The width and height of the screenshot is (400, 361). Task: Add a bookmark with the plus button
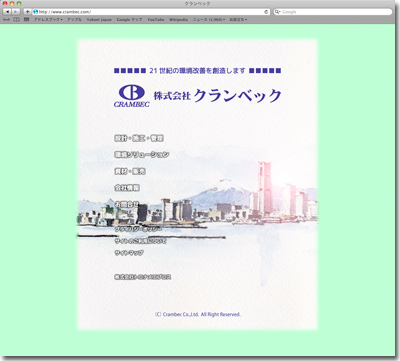27,12
